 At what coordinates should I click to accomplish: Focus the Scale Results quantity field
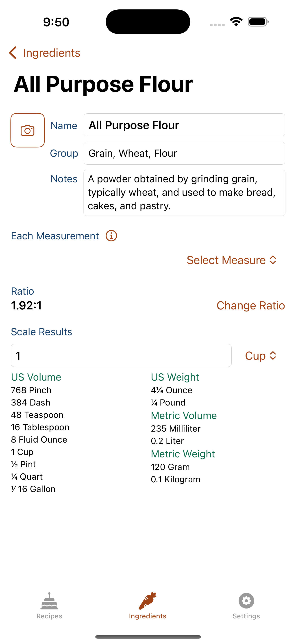click(121, 355)
